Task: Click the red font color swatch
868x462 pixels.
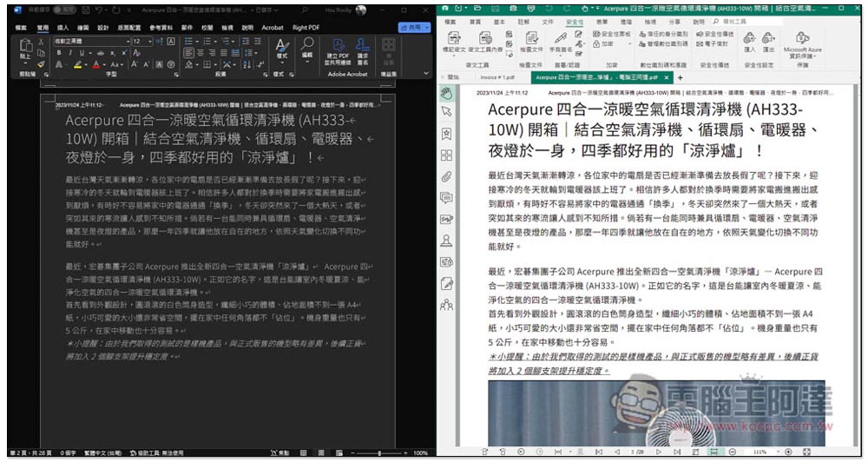Action: tap(96, 65)
